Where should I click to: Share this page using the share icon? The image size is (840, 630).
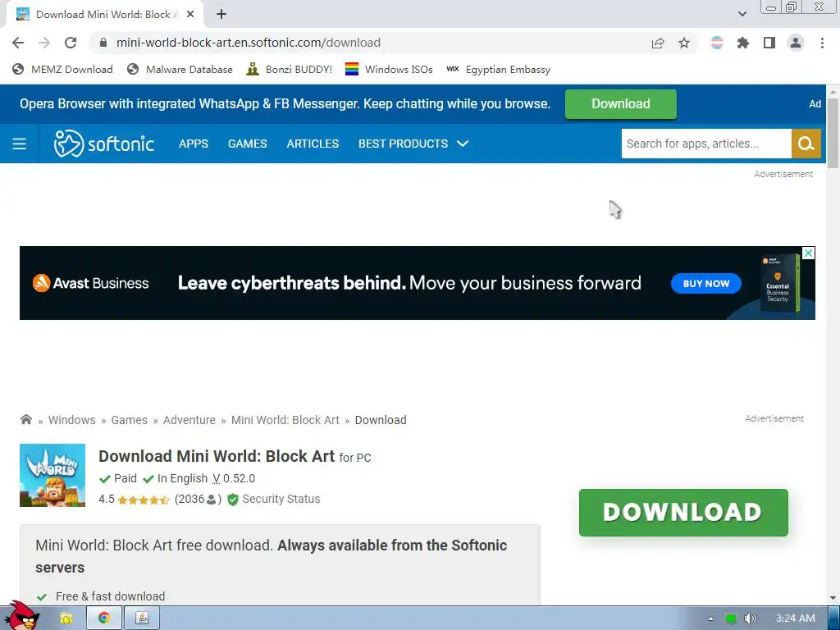(x=658, y=43)
